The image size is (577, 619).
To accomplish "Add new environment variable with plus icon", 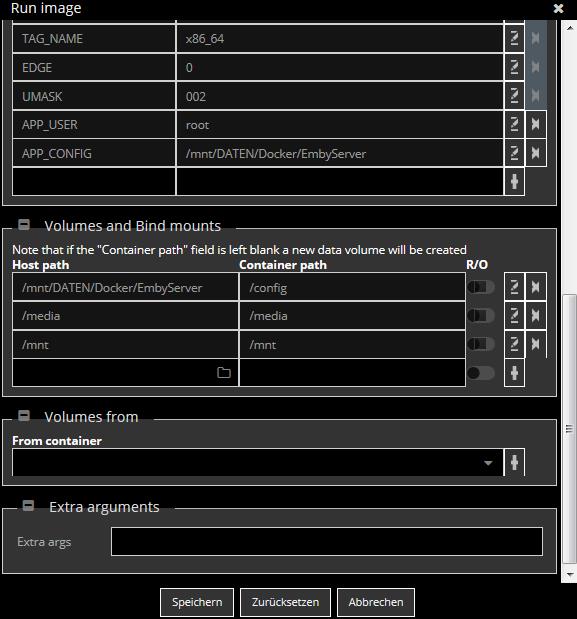I will [514, 182].
